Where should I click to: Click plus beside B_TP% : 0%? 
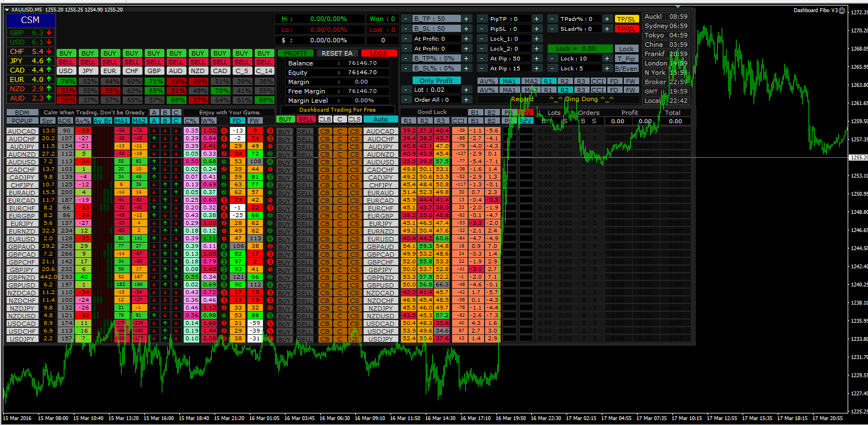point(466,58)
